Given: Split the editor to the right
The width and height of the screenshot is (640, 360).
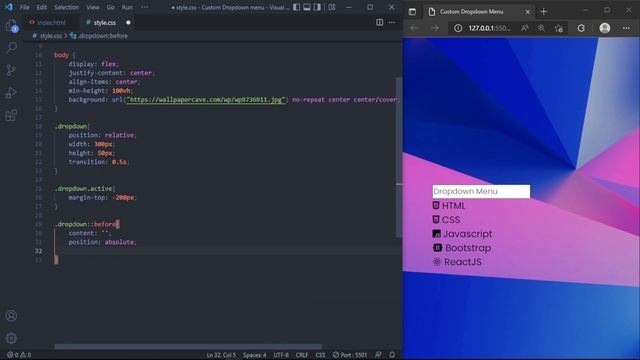Looking at the screenshot, I should (380, 22).
